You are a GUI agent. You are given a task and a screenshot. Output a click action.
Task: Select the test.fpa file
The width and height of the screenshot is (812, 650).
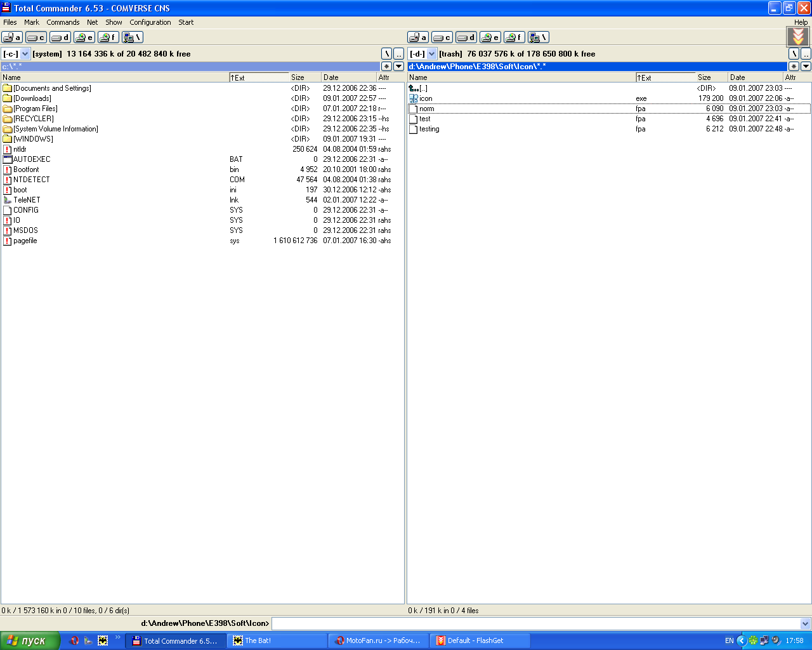609,119
